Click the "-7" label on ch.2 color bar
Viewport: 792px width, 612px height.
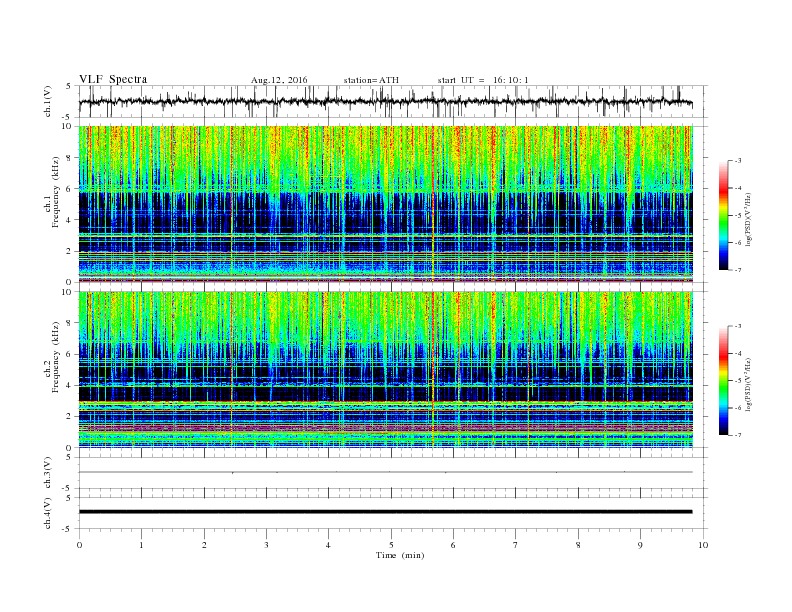point(738,435)
